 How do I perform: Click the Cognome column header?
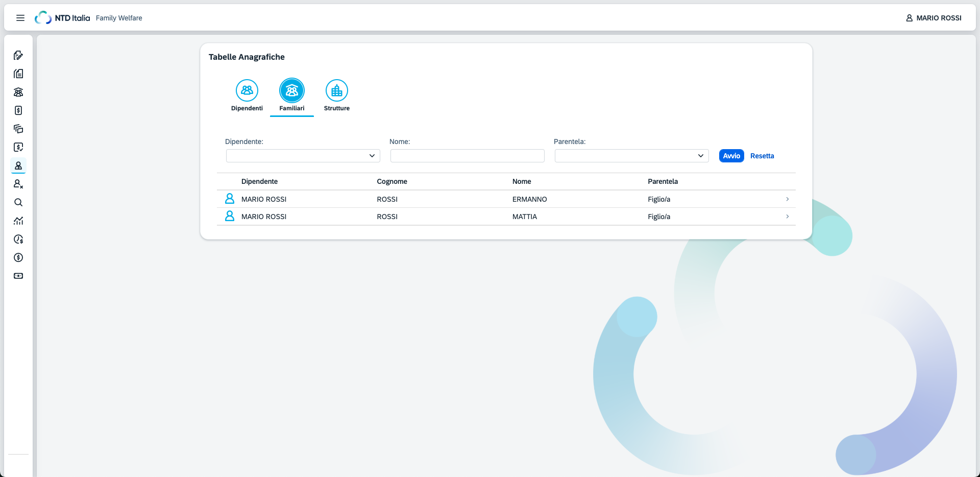click(392, 181)
